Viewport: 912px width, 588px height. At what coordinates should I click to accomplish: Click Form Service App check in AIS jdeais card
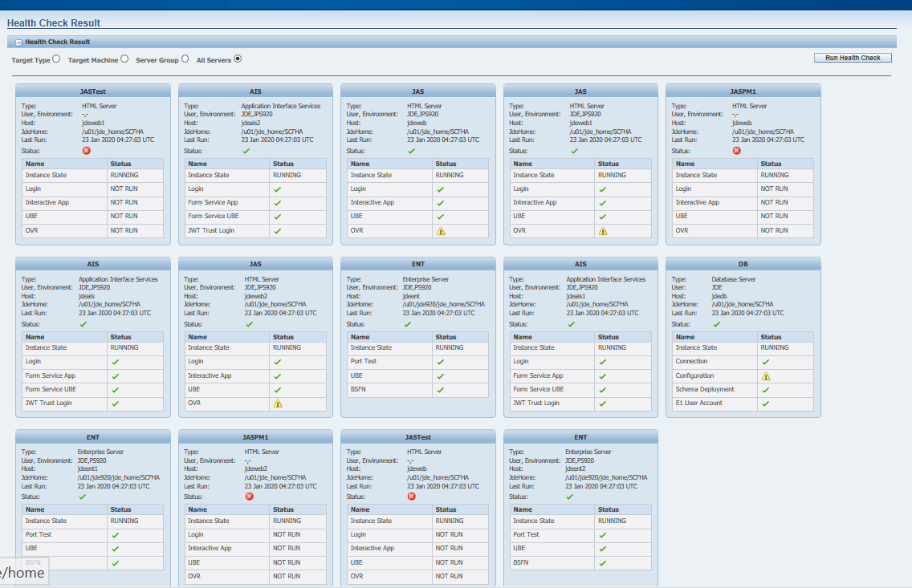point(115,376)
